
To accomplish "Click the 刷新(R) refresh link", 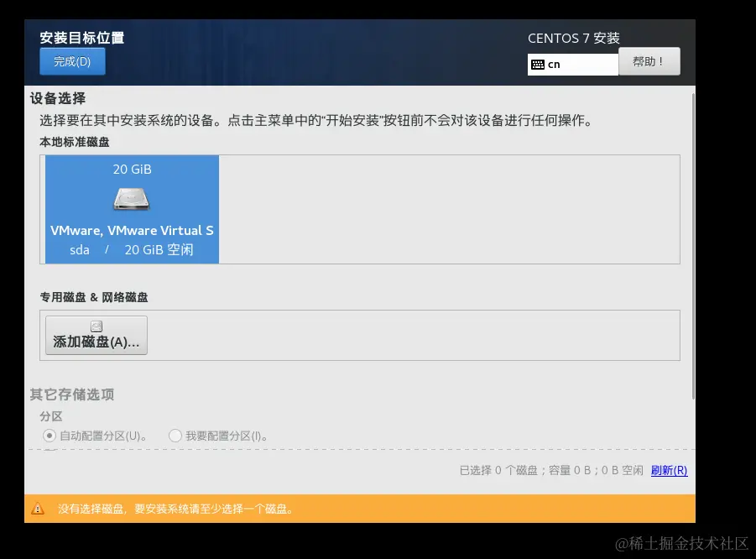I will (x=670, y=470).
